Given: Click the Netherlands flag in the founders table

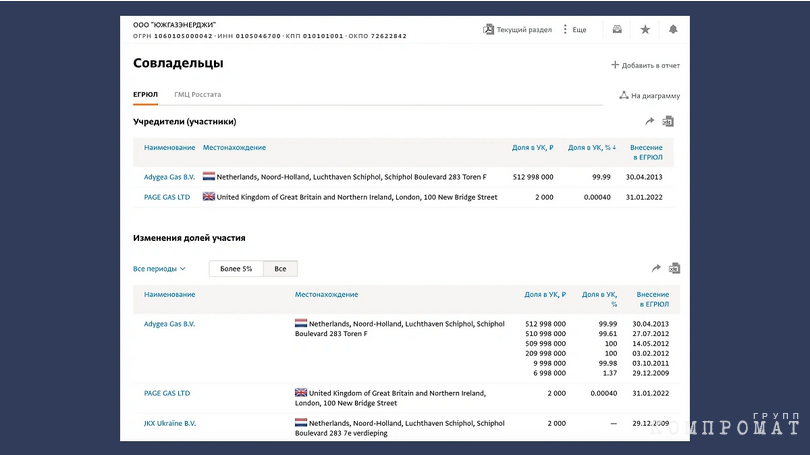Looking at the screenshot, I should 209,176.
